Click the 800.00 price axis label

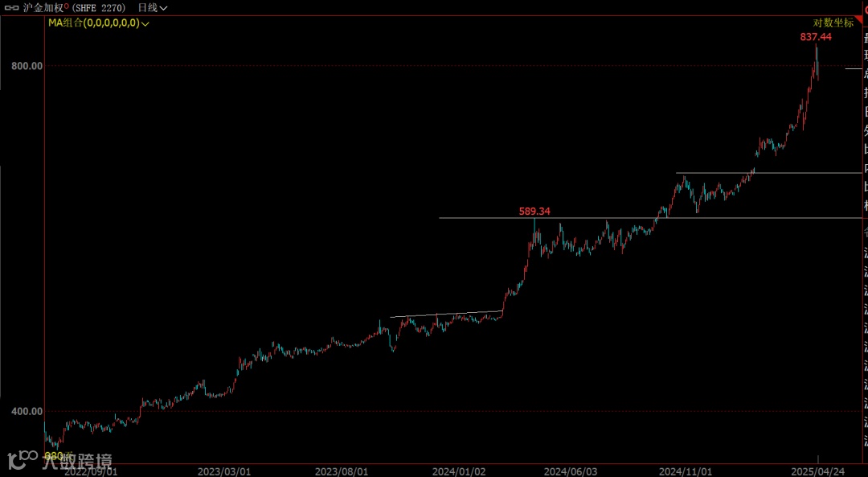pyautogui.click(x=27, y=65)
